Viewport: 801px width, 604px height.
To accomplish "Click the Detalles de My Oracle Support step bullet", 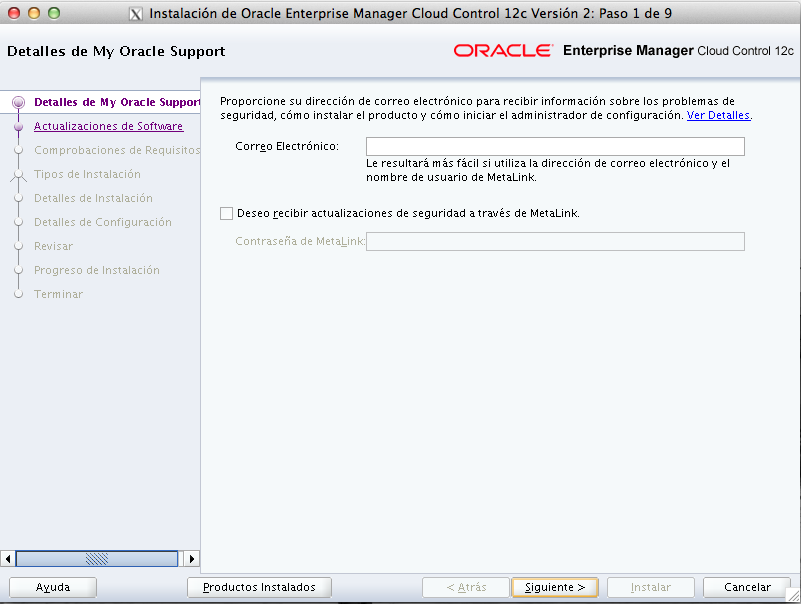I will (18, 103).
